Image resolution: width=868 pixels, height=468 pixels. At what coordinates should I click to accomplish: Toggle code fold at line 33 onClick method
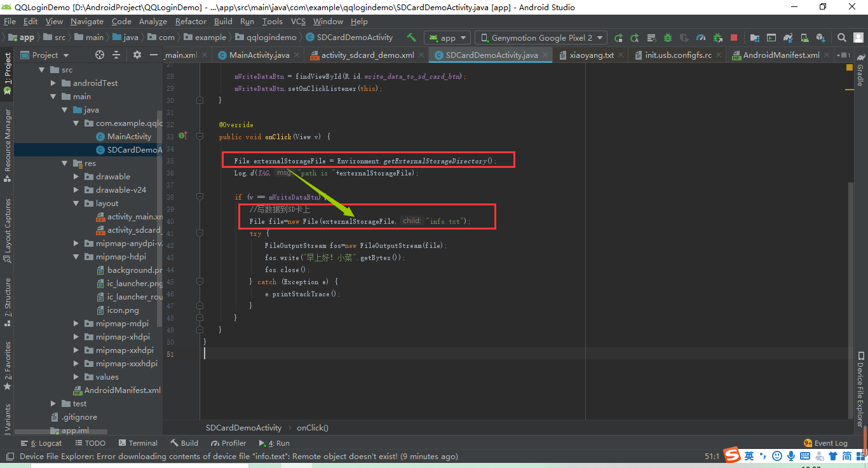[200, 136]
